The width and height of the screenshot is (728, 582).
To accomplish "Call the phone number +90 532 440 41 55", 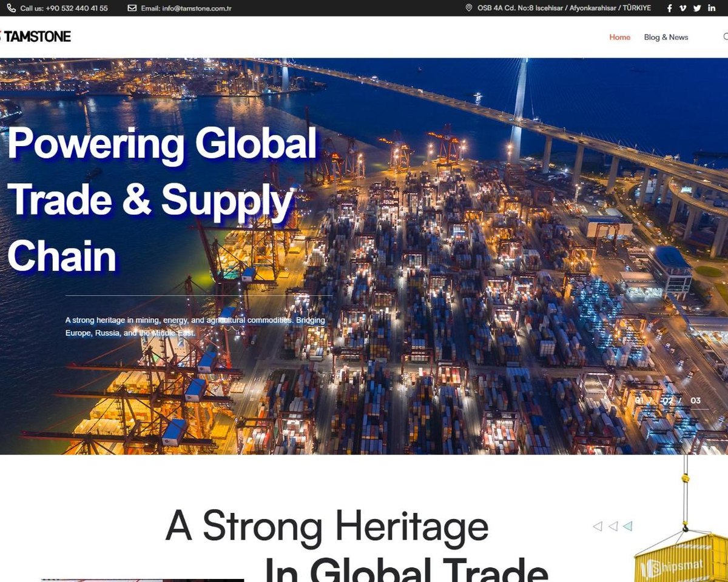I will 77,8.
